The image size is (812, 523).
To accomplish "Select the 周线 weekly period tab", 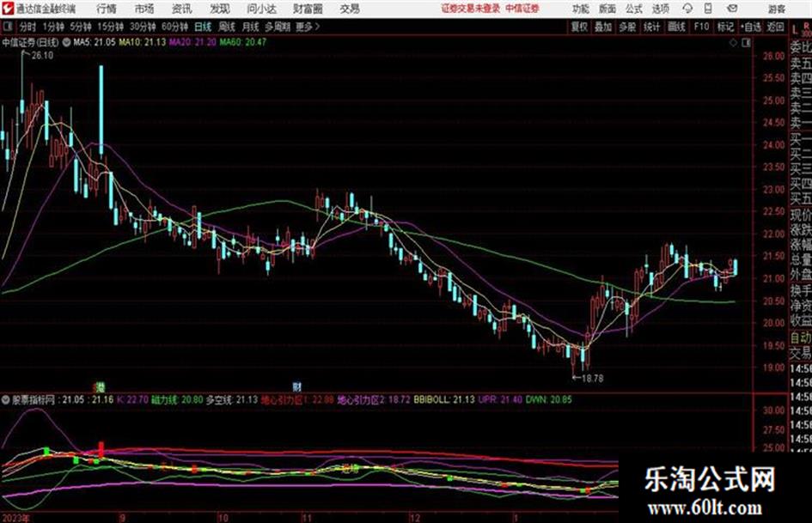I will click(227, 27).
